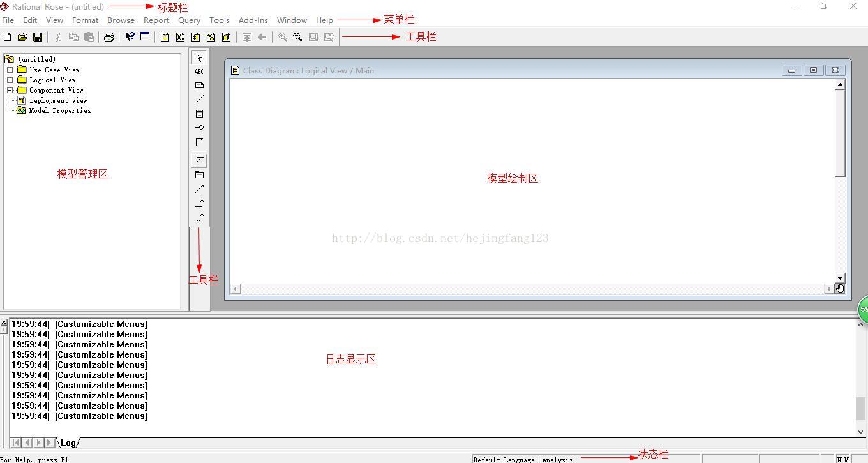Open the View Documentation window icon
Image resolution: width=868 pixels, height=463 pixels.
(145, 37)
